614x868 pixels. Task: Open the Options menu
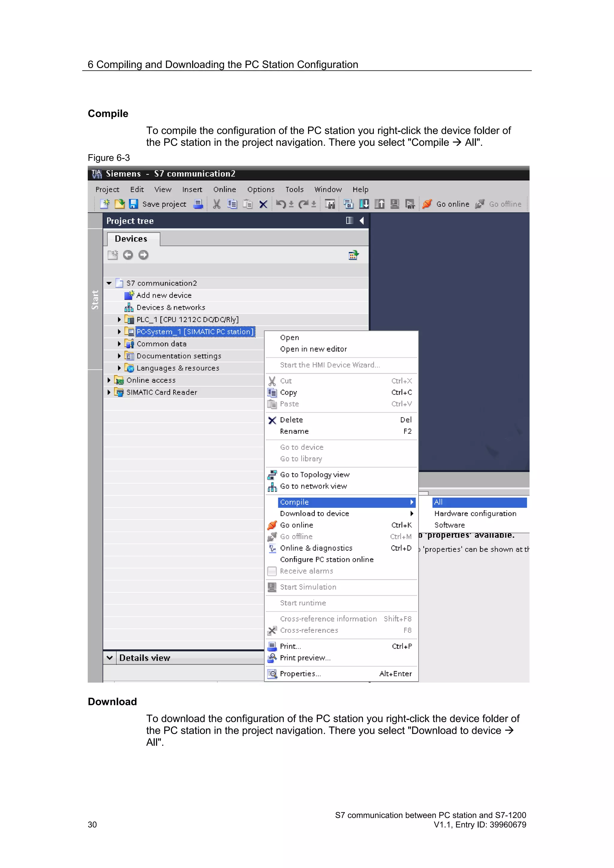tap(261, 189)
